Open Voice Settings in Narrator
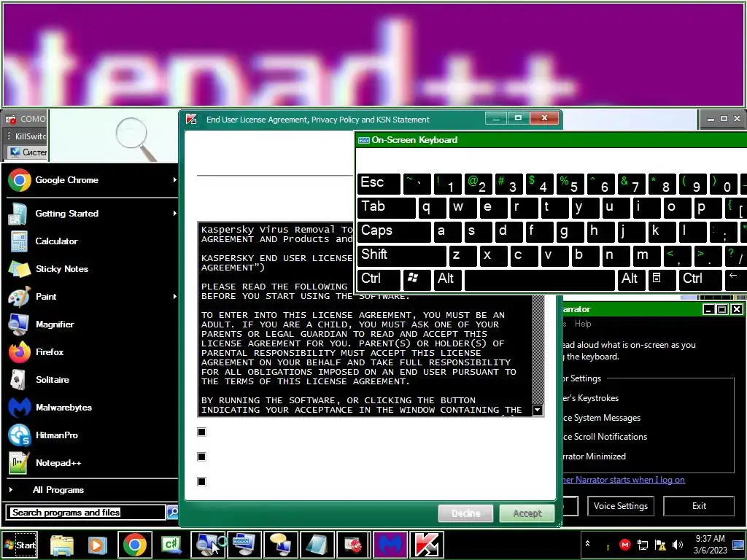The height and width of the screenshot is (560, 747). 621,506
